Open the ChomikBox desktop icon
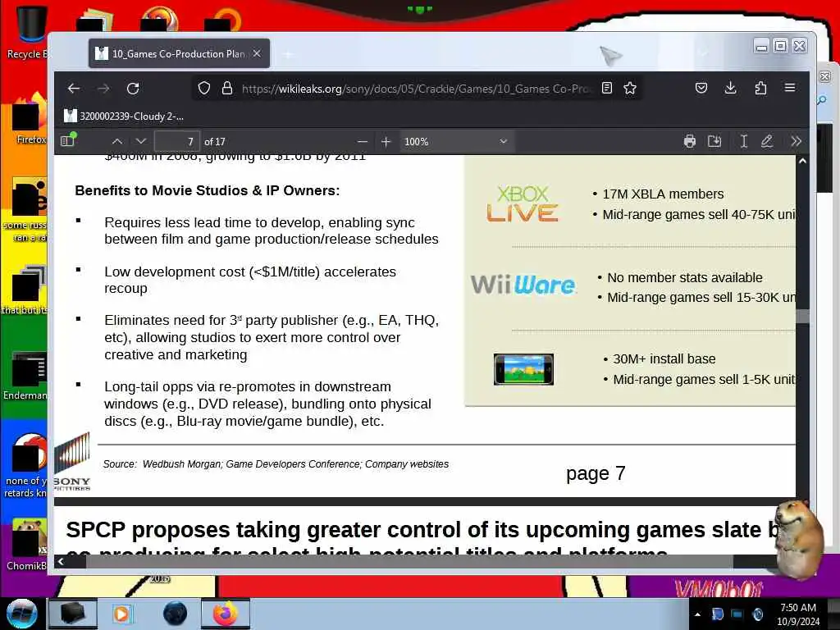 [25, 545]
